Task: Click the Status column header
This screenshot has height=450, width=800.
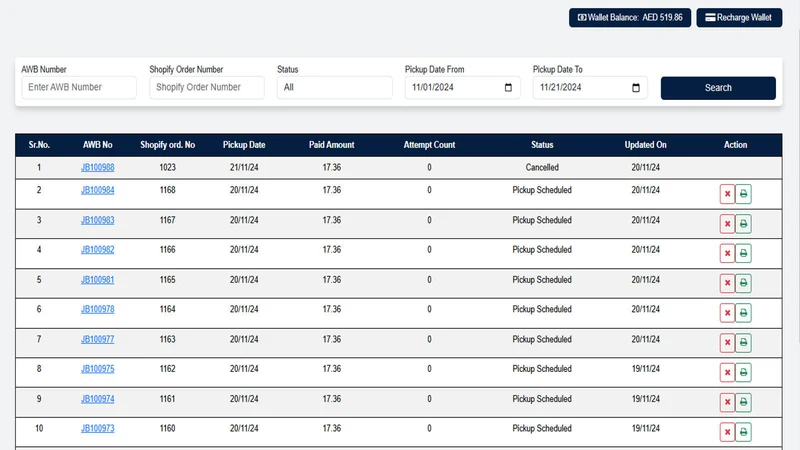Action: point(542,145)
